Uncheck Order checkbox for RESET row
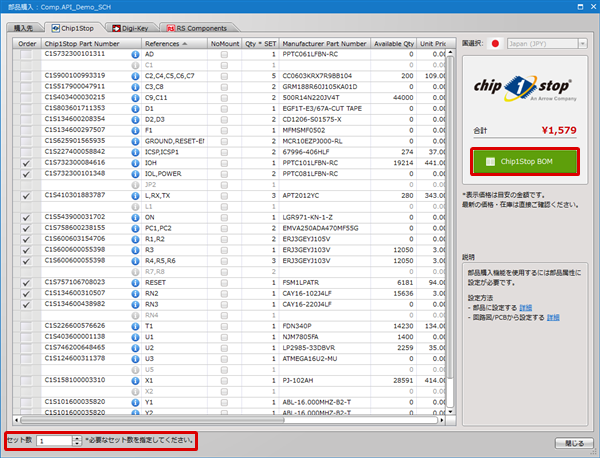 tap(26, 283)
